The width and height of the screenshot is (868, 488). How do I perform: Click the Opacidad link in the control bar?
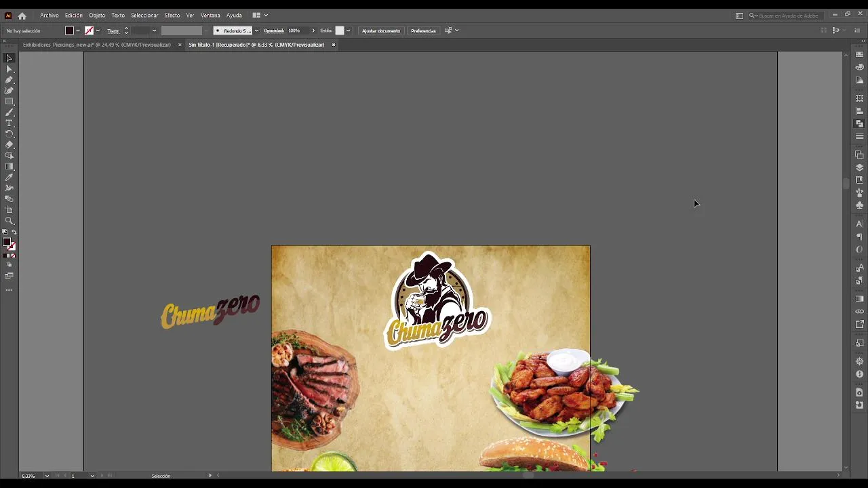coord(274,30)
